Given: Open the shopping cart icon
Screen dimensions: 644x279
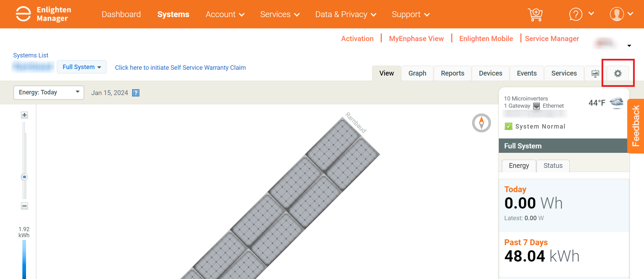Looking at the screenshot, I should pyautogui.click(x=535, y=14).
